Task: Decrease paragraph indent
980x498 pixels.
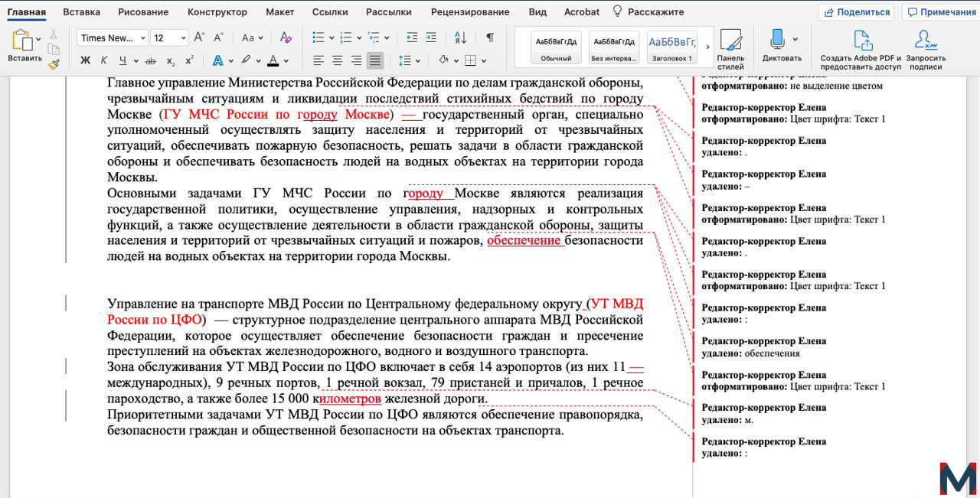Action: point(412,37)
